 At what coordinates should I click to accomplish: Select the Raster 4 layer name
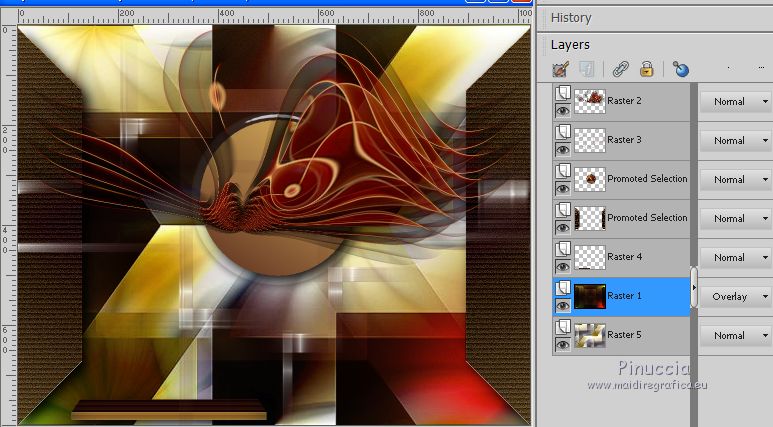624,256
